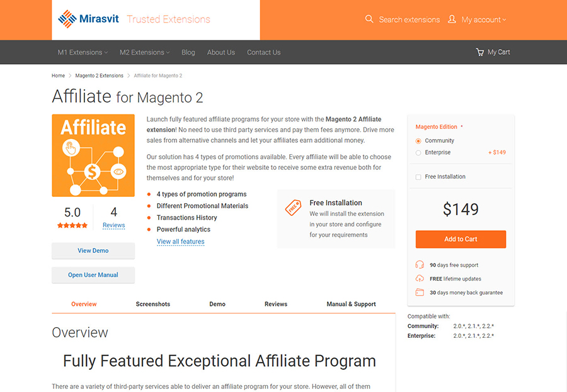Open the View all features link
Screen dimensions: 567x392
180,242
